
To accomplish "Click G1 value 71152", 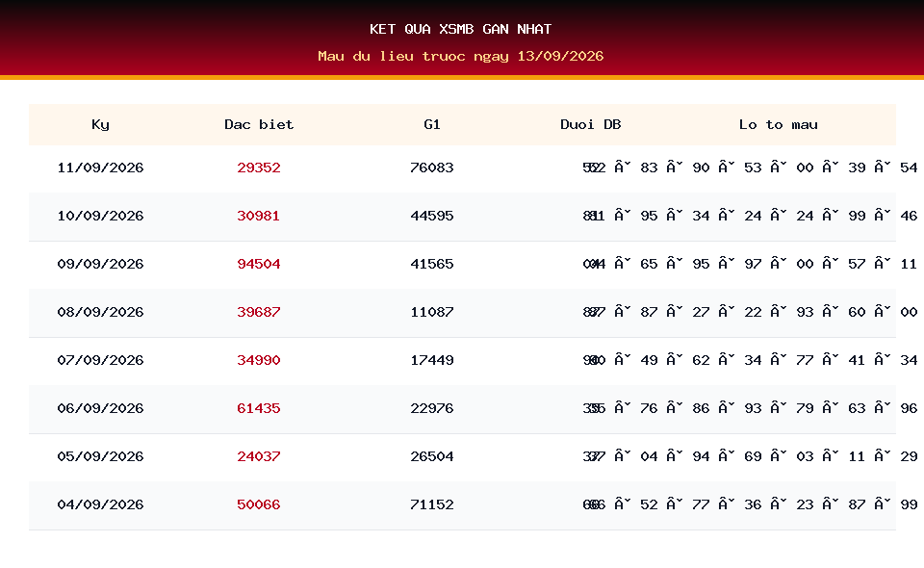I will coord(432,505).
